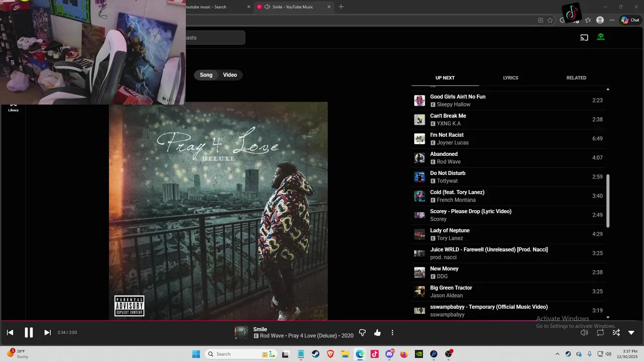
Task: Open the Windows Start menu
Action: (196, 354)
